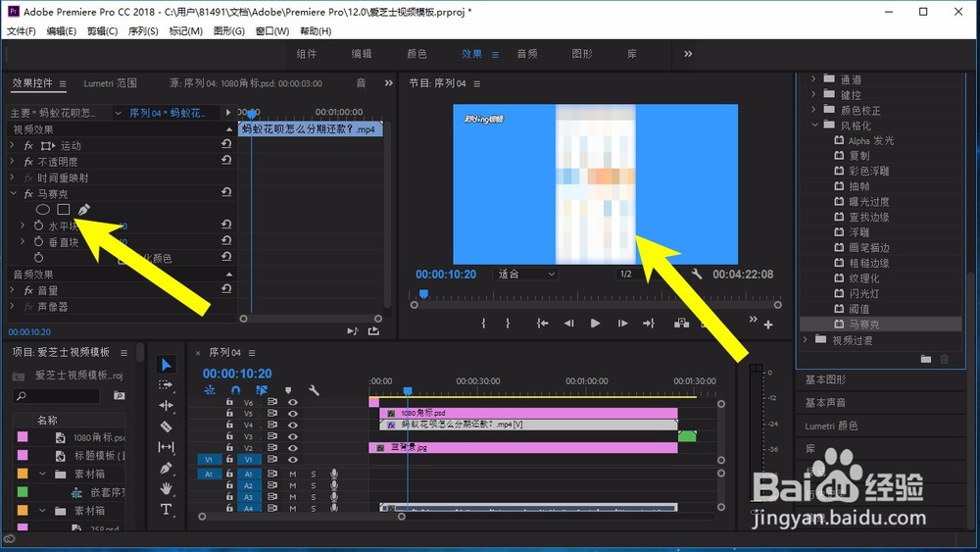Collapse the 风格化 effects folder
The image size is (980, 552).
pyautogui.click(x=814, y=125)
